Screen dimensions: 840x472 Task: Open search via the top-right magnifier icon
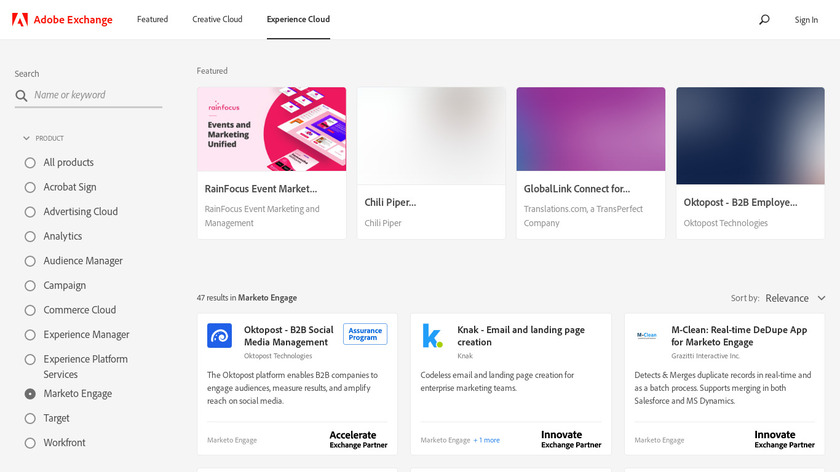coord(764,20)
